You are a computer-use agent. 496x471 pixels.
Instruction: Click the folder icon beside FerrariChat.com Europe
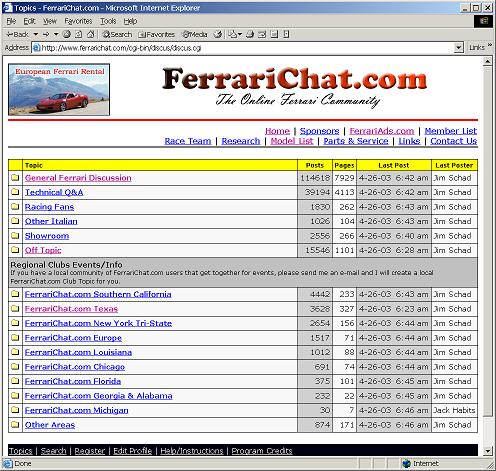pyautogui.click(x=15, y=338)
